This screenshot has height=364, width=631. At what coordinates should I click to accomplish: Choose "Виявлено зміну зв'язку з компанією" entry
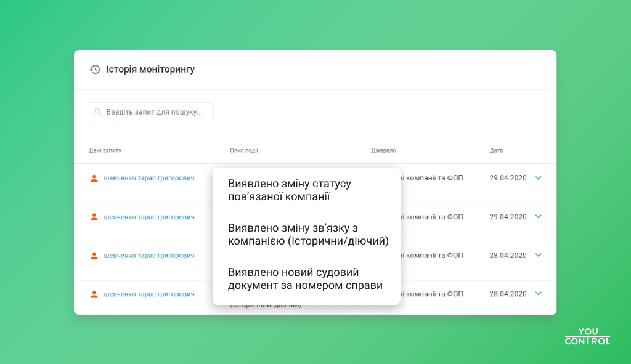[x=308, y=235]
